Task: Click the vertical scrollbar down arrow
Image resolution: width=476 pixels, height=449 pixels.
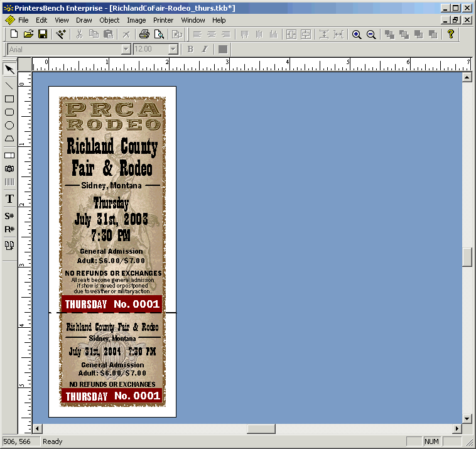Action: (467, 419)
